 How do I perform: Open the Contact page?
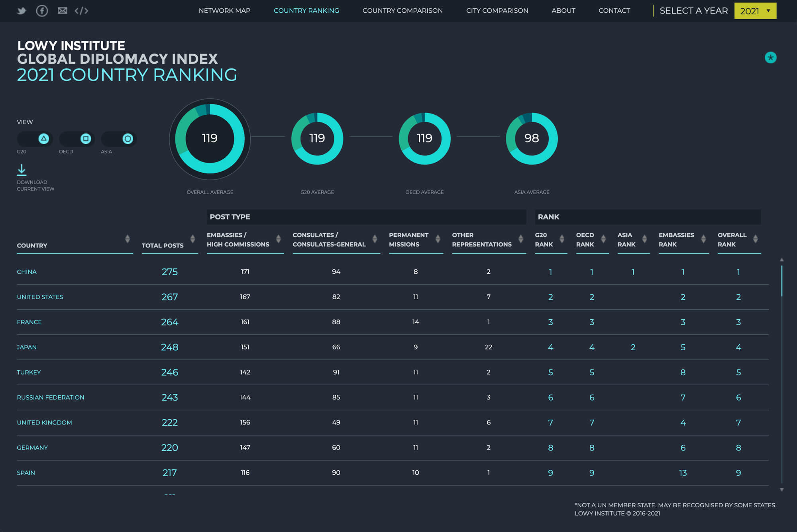click(x=614, y=11)
